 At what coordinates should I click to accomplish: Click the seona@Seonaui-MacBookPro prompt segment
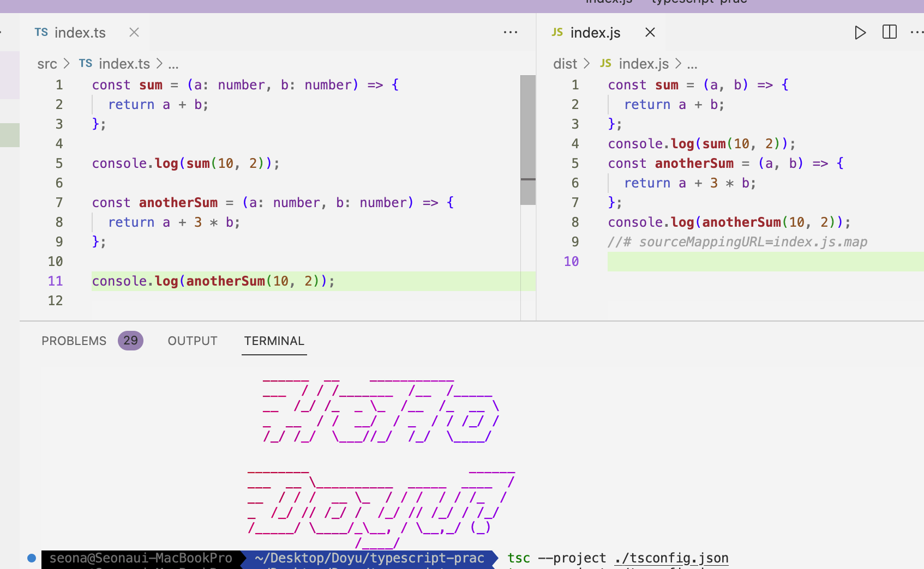pos(141,558)
